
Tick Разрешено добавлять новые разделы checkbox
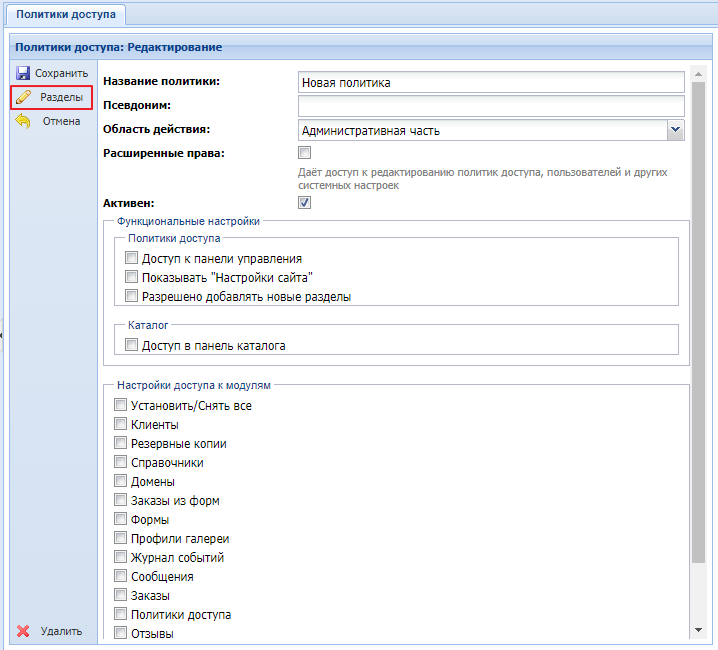point(131,297)
